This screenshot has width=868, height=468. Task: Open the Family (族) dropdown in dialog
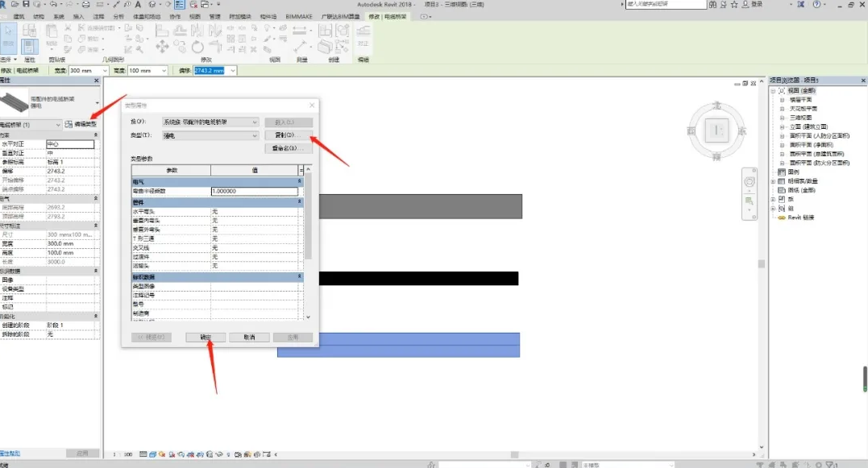(x=210, y=122)
